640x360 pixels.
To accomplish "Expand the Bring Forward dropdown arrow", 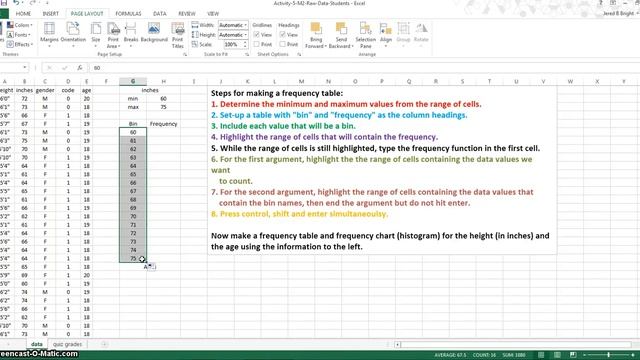I will (325, 46).
